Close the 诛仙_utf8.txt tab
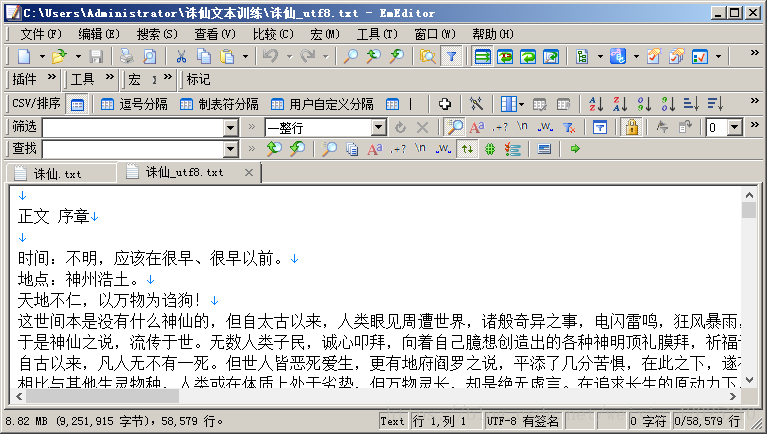 (x=248, y=172)
